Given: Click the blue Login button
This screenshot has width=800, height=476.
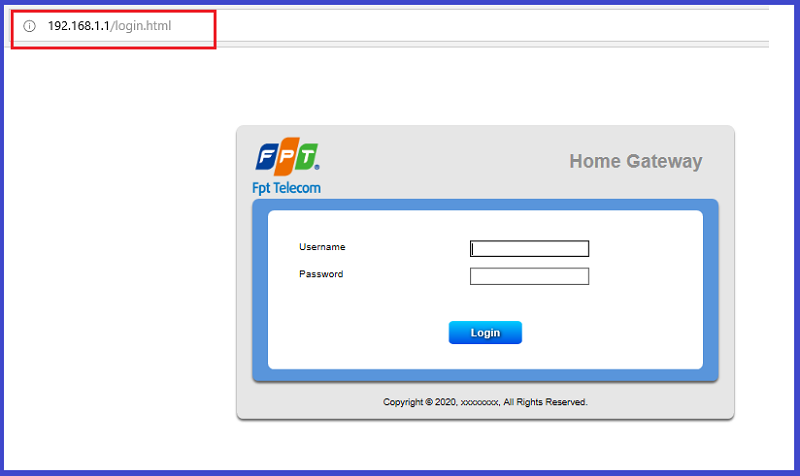Looking at the screenshot, I should [x=485, y=333].
